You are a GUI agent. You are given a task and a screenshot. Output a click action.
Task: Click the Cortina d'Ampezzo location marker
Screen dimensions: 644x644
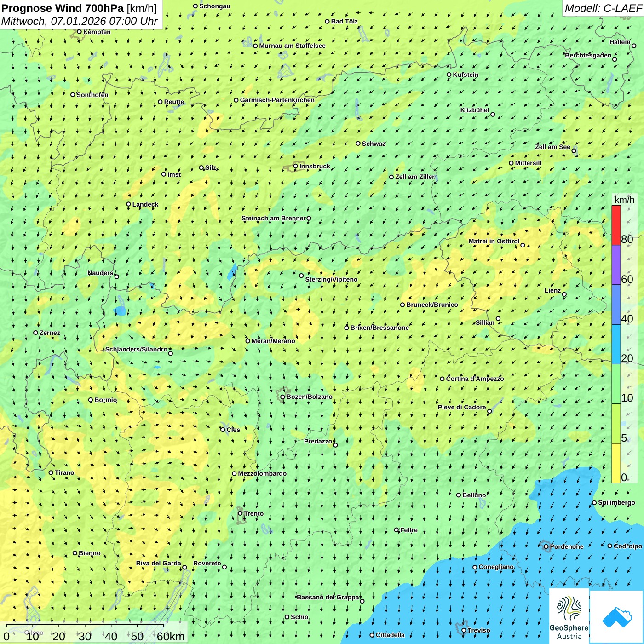[x=443, y=379]
